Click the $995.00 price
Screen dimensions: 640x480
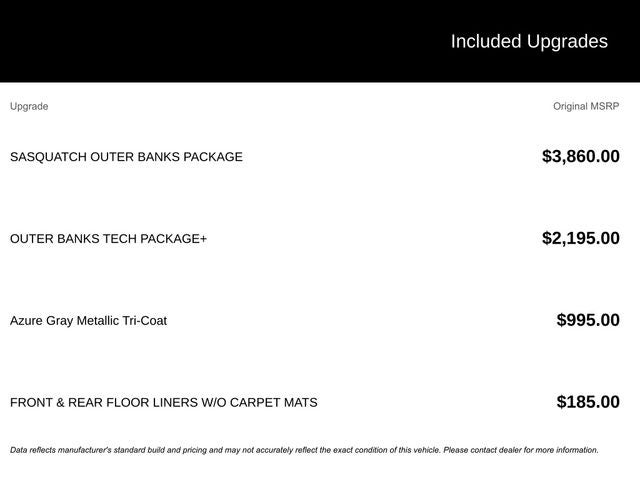point(587,320)
